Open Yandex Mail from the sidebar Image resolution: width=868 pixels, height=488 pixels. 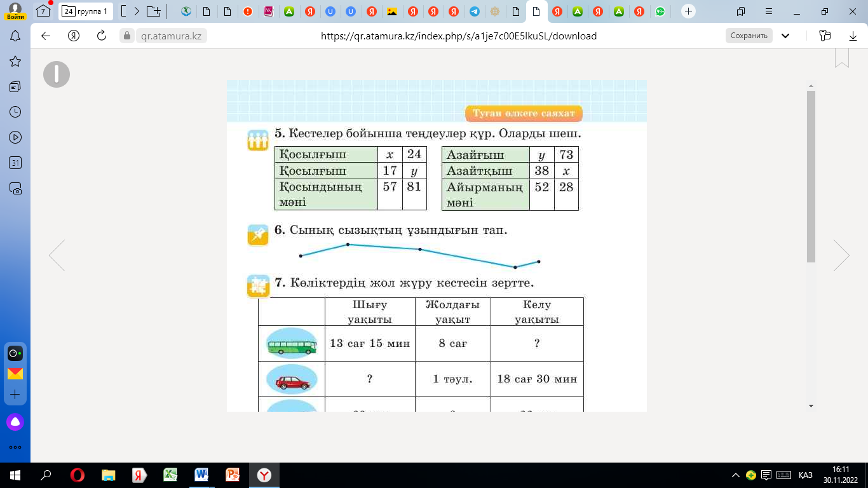pyautogui.click(x=15, y=374)
